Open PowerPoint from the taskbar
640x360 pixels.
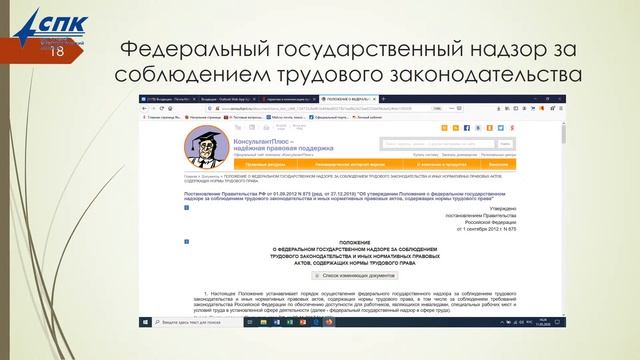click(x=302, y=322)
